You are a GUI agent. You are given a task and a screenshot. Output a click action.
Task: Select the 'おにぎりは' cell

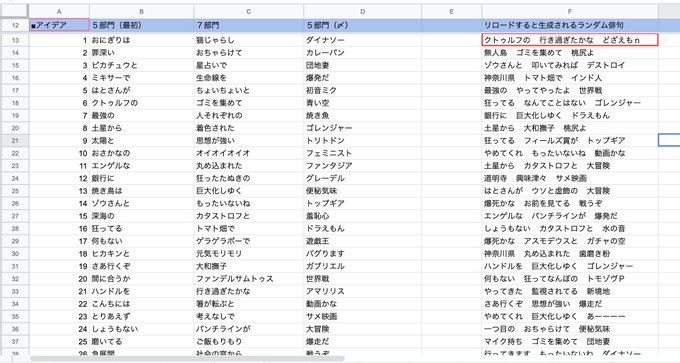[x=141, y=40]
